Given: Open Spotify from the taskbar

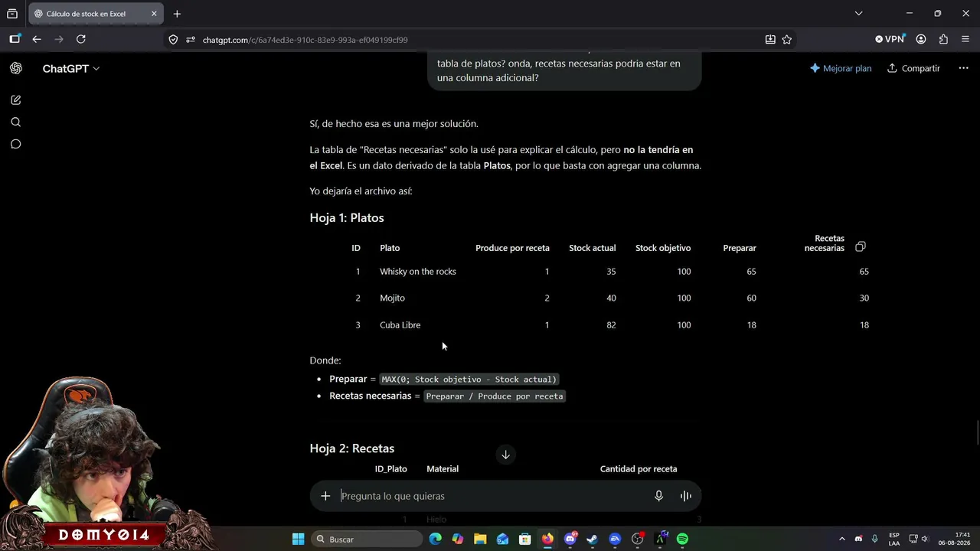Looking at the screenshot, I should click(x=682, y=540).
